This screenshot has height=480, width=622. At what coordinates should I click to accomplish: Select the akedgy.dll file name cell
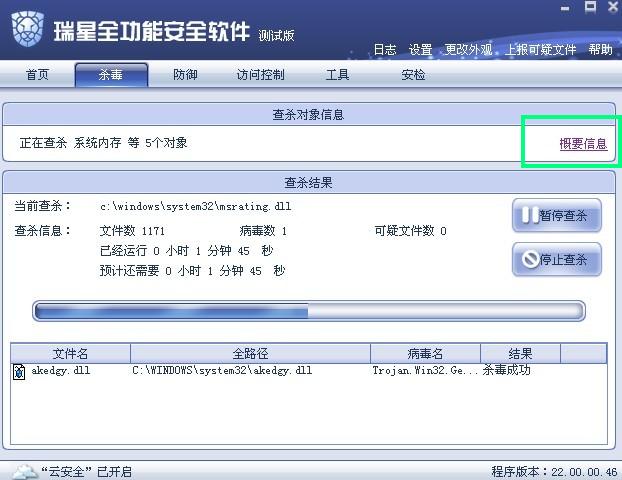[x=61, y=371]
